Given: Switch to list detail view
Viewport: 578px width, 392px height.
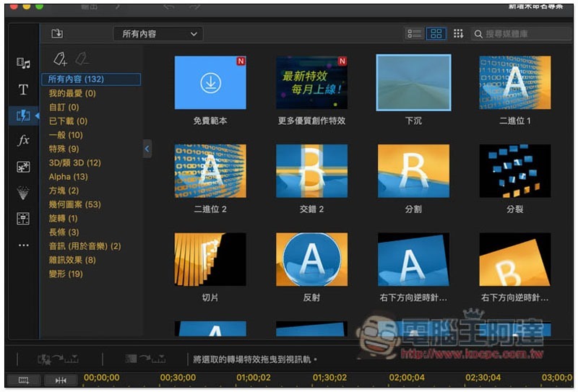Looking at the screenshot, I should point(414,34).
